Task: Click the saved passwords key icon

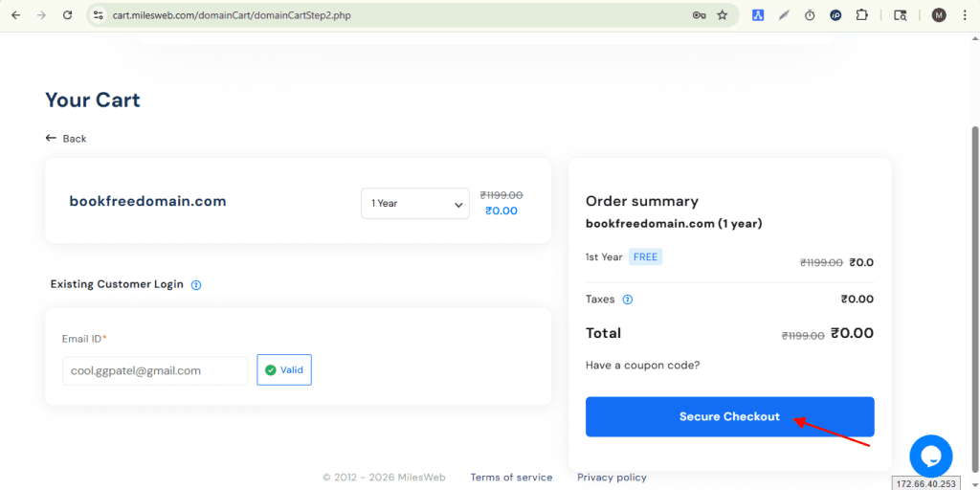Action: (x=699, y=15)
